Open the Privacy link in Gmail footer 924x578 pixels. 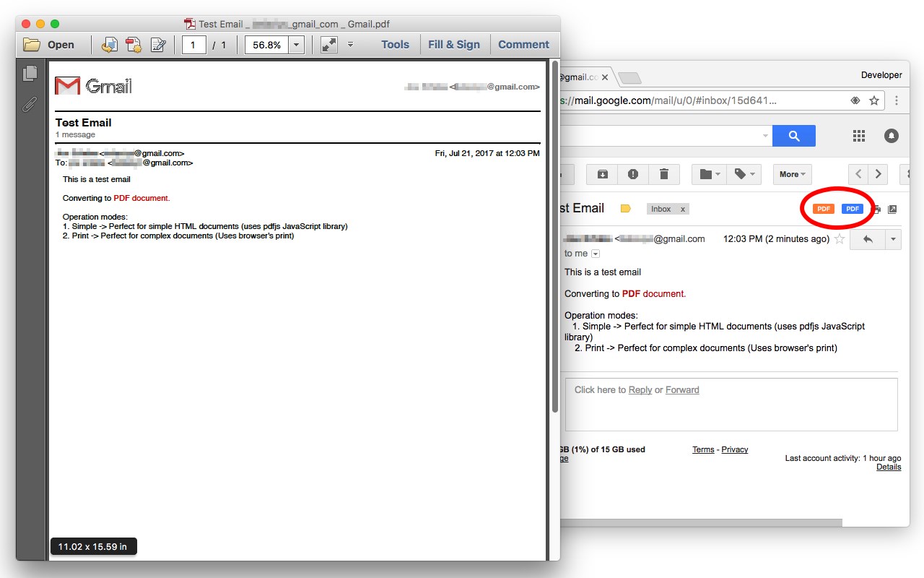[735, 449]
